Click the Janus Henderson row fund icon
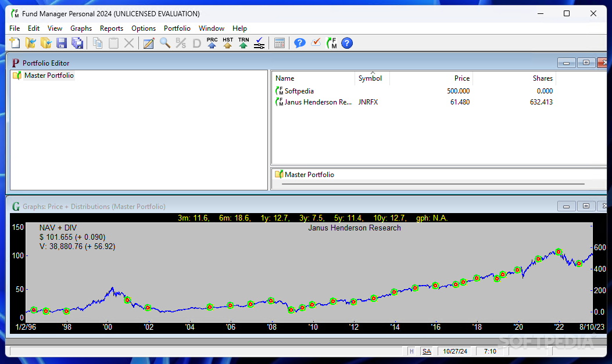Screen dimensions: 612x364 pos(279,102)
